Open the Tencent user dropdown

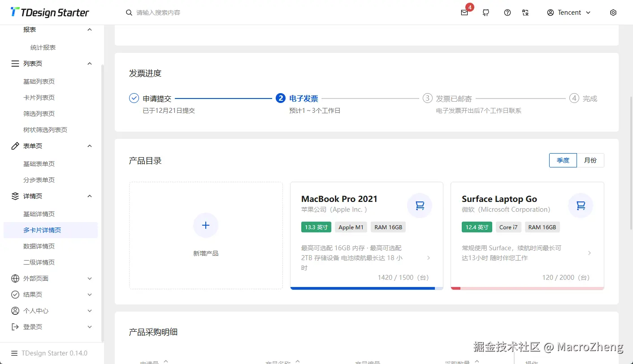coord(569,13)
